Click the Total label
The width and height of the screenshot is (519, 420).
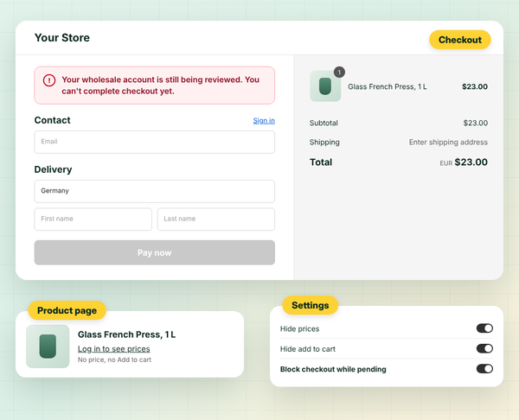coord(321,162)
